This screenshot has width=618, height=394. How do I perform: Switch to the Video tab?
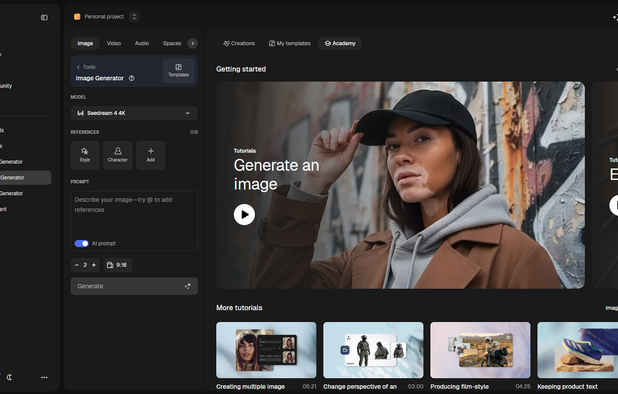114,43
